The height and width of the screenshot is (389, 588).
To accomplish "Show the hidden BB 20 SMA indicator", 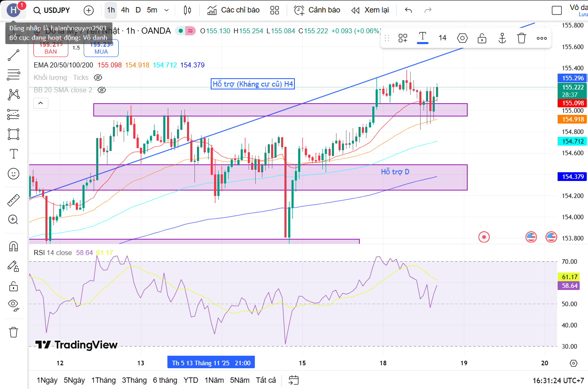I will tap(102, 90).
